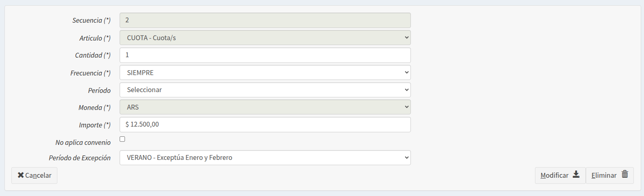The height and width of the screenshot is (196, 644).
Task: Click the trash icon beside Eliminar
Action: [x=625, y=174]
